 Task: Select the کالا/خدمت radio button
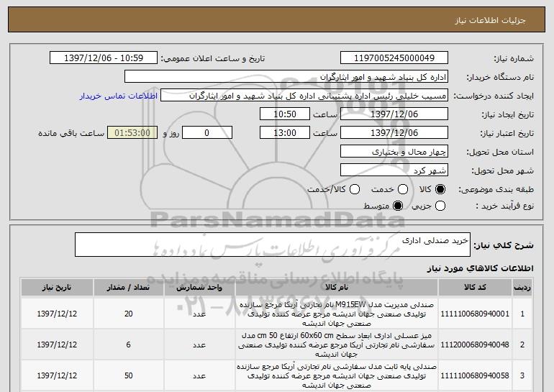pos(355,189)
